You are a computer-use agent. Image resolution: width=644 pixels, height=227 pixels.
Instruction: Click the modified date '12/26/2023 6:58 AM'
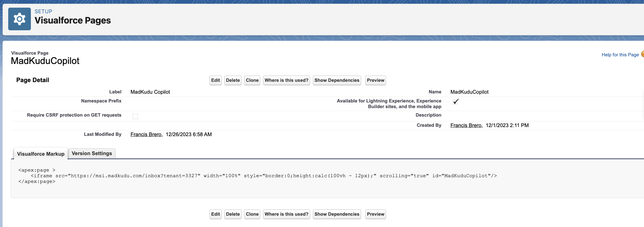click(189, 134)
